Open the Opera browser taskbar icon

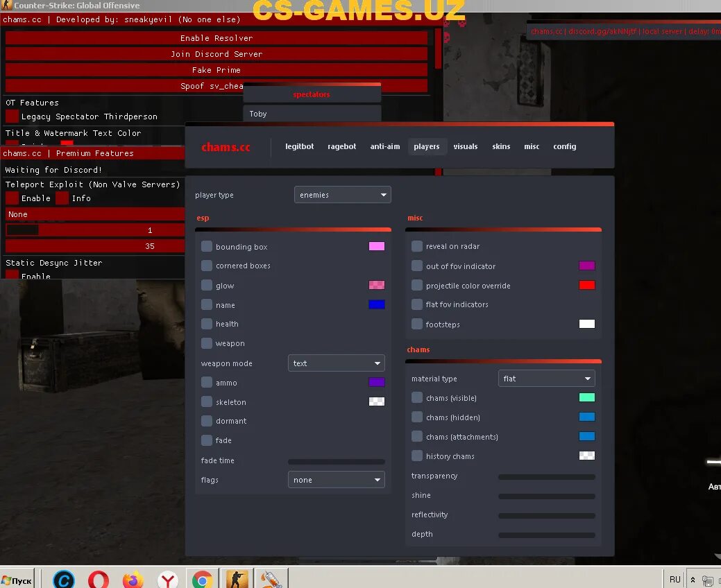99,580
